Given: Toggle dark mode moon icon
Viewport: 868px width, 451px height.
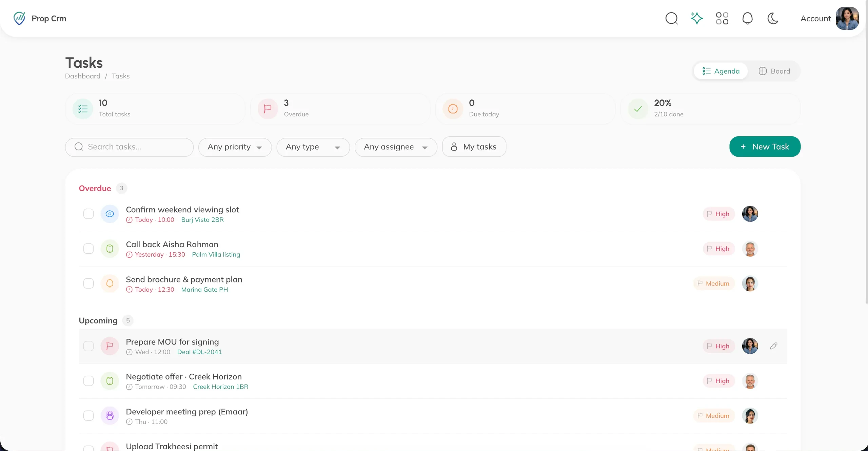Looking at the screenshot, I should pyautogui.click(x=773, y=18).
